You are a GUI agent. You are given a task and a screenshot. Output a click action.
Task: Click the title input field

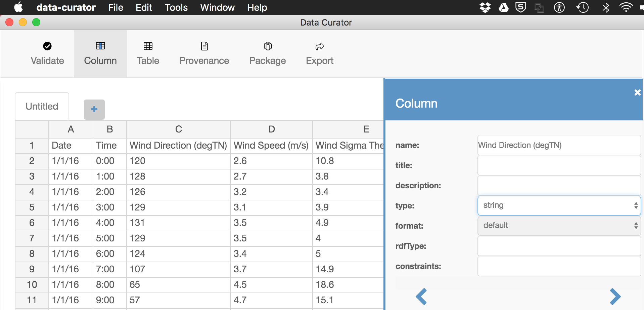click(559, 165)
